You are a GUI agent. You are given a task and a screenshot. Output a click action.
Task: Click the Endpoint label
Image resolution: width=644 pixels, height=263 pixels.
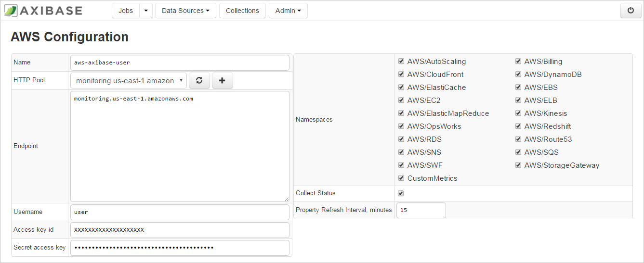(x=26, y=146)
